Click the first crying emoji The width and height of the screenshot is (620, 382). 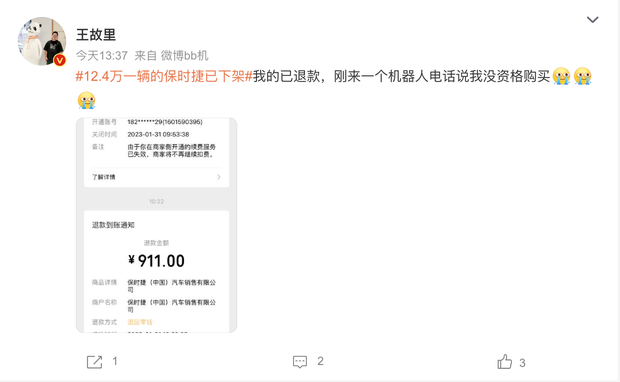pyautogui.click(x=561, y=76)
